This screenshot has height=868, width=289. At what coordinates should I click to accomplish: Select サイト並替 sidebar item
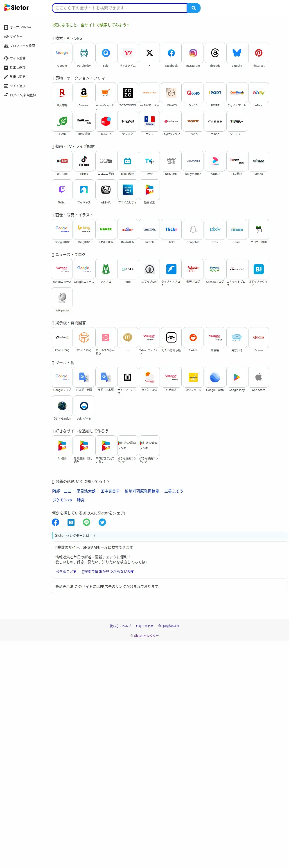pos(15,58)
